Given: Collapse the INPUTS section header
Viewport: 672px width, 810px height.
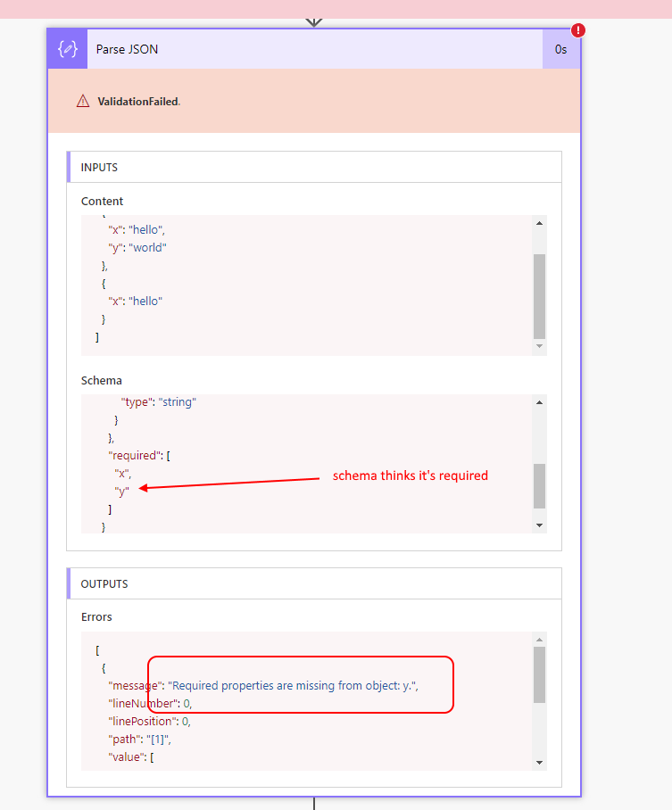Looking at the screenshot, I should (x=100, y=167).
